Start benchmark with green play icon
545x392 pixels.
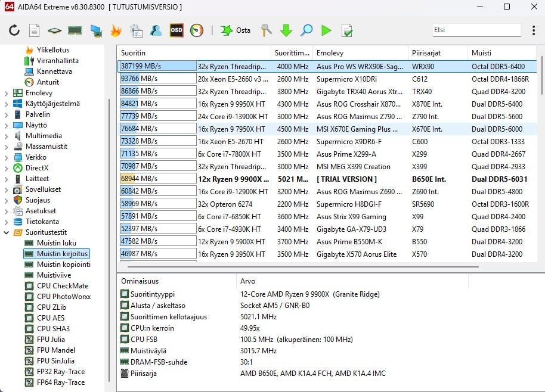coord(326,30)
